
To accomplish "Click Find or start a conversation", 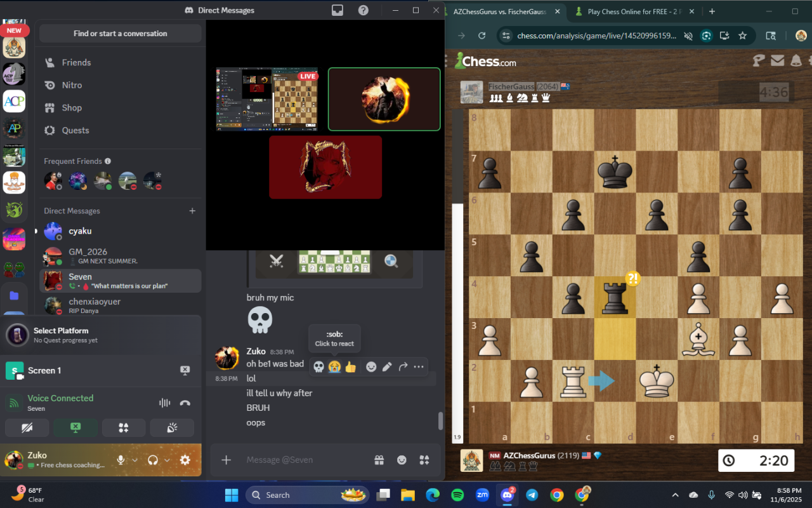I will click(x=121, y=34).
